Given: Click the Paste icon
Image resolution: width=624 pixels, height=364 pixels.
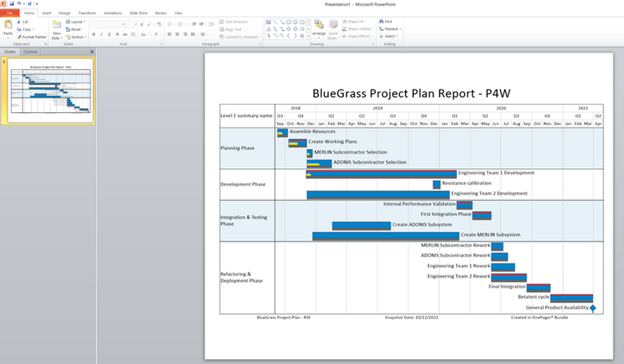Looking at the screenshot, I should [x=8, y=25].
